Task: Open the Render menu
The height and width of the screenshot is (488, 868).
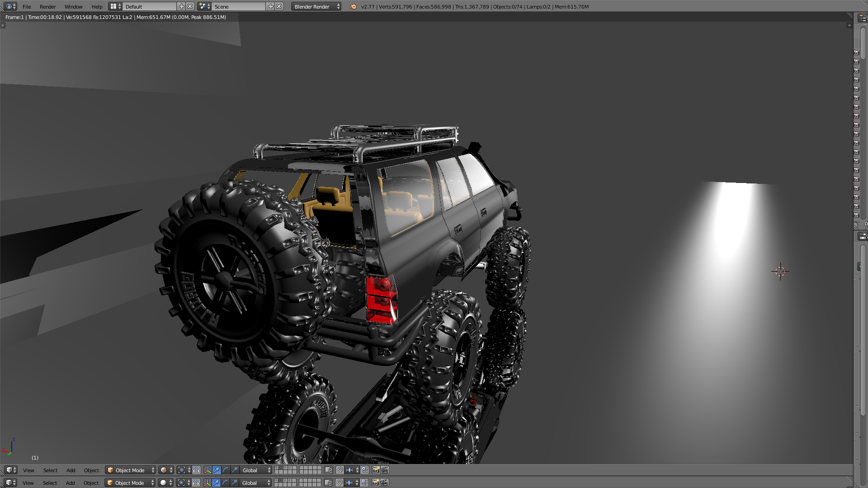Action: tap(47, 6)
